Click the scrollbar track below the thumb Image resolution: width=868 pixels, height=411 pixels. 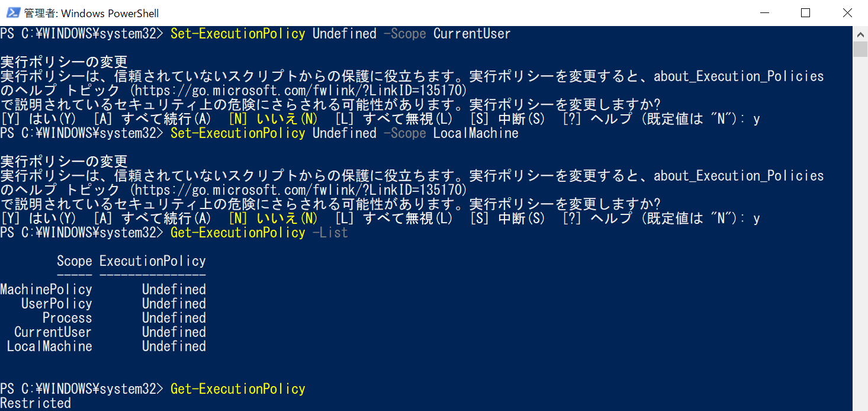(x=860, y=237)
